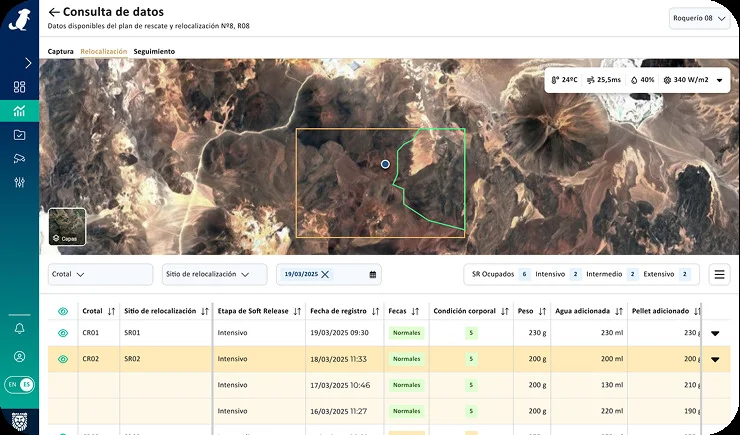Switch language to ES

click(26, 385)
